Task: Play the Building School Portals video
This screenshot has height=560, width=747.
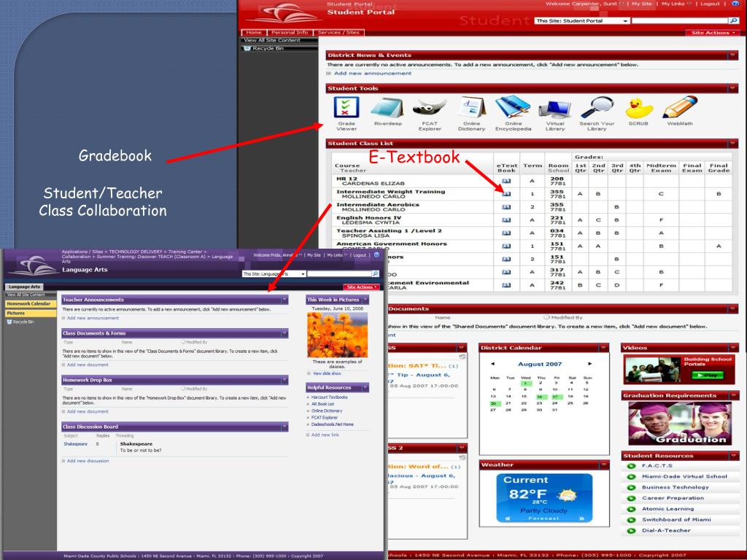Action: [708, 376]
